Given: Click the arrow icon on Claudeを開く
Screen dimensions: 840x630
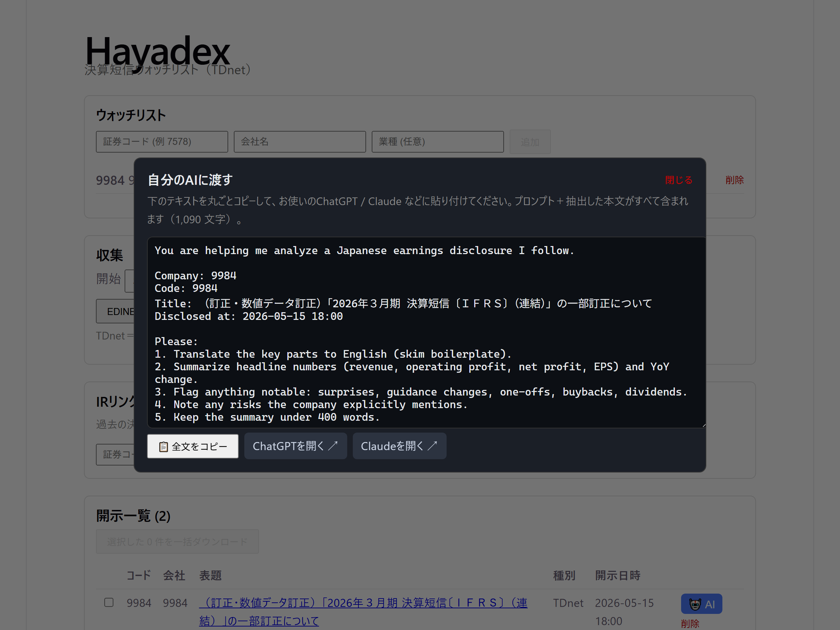Looking at the screenshot, I should (433, 446).
